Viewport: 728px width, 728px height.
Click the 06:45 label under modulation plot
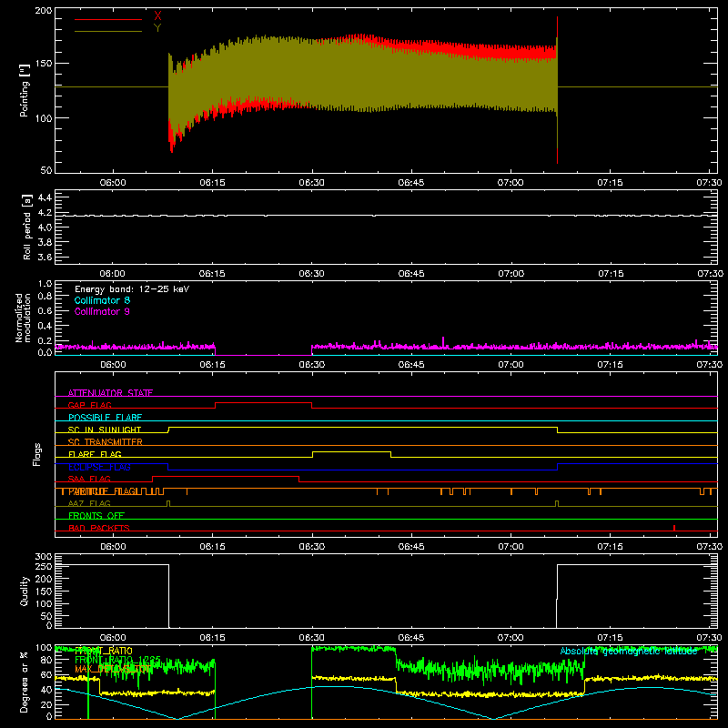(x=411, y=365)
